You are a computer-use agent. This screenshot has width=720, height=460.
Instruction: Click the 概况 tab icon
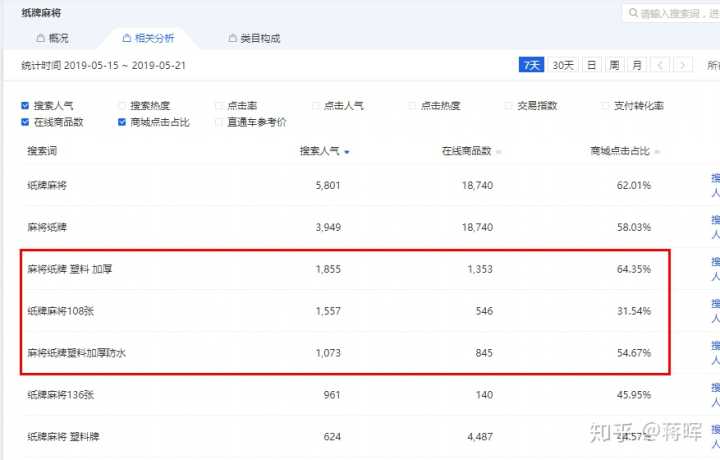click(x=40, y=38)
